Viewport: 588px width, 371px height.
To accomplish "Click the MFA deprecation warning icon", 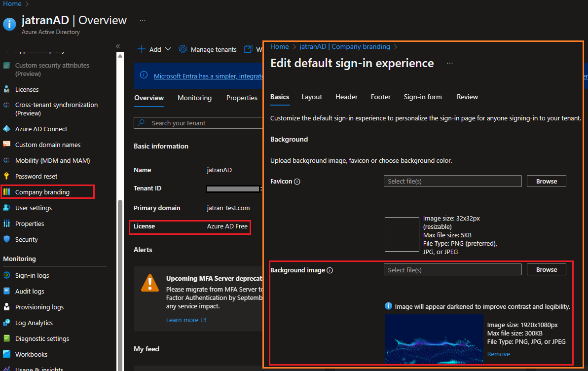I will [149, 283].
